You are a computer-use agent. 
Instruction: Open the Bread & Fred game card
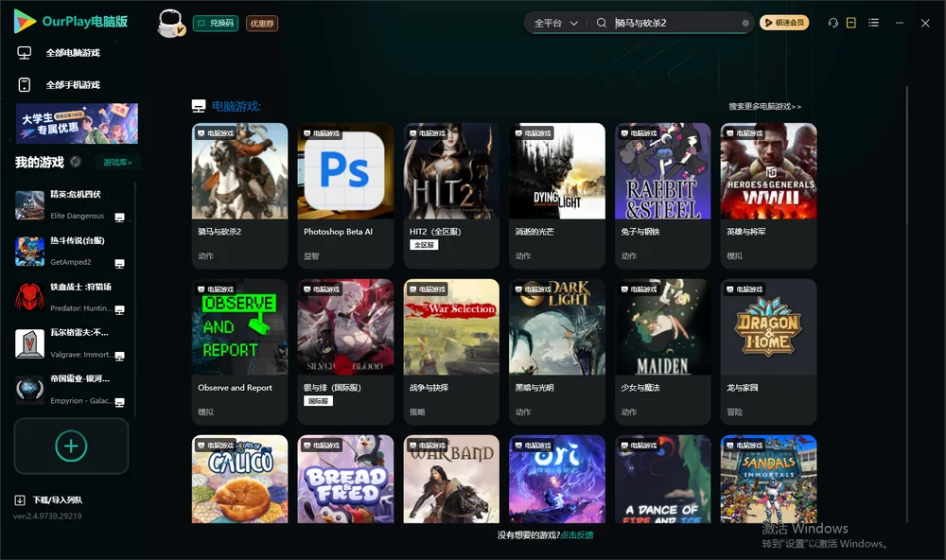345,480
